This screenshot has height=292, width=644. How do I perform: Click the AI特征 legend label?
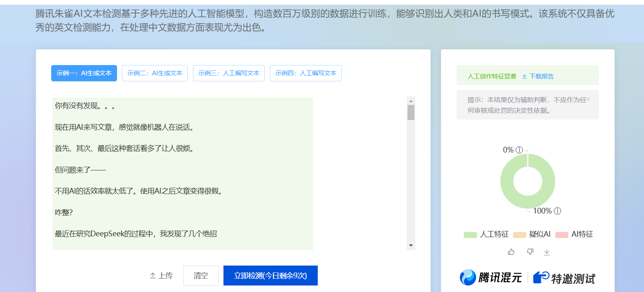[x=582, y=234]
